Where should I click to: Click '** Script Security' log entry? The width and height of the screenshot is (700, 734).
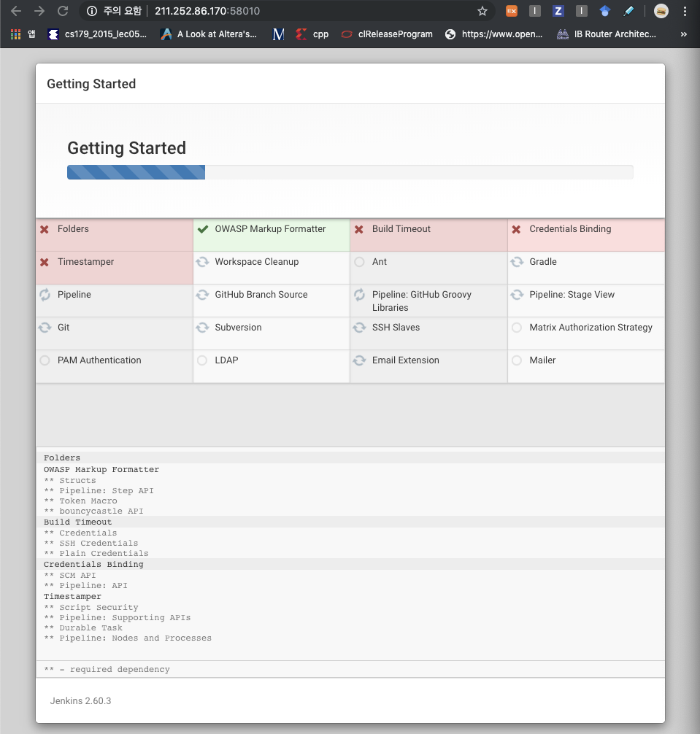[91, 607]
